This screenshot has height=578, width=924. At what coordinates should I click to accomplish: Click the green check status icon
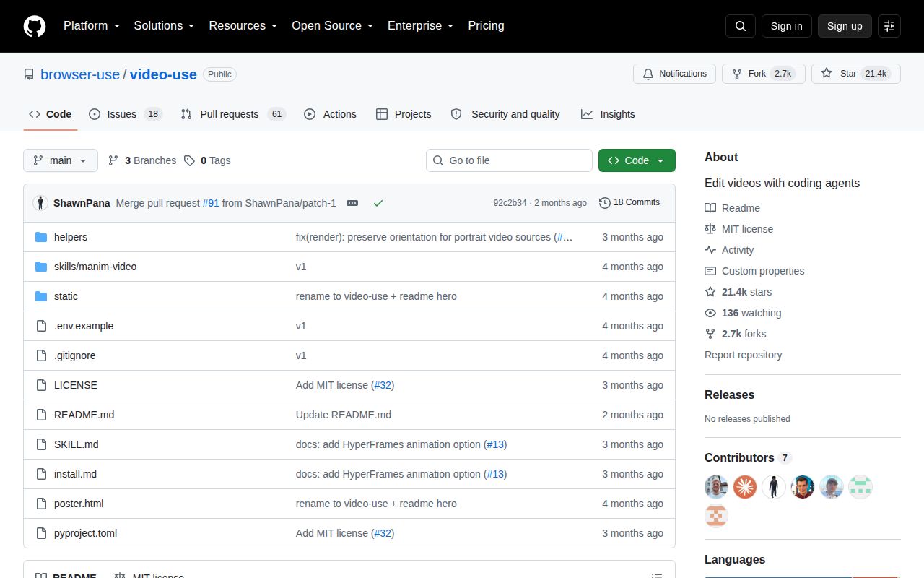pyautogui.click(x=378, y=203)
